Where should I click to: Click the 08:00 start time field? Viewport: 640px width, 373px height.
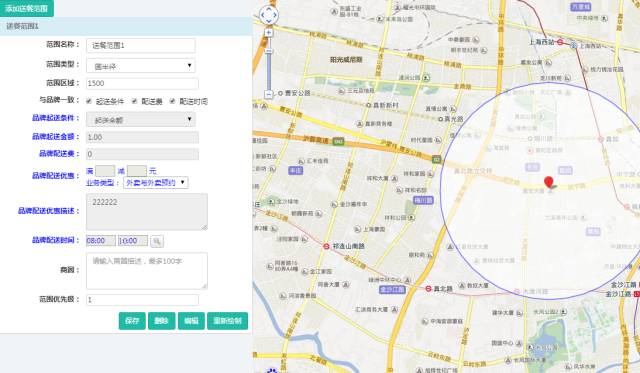[101, 241]
